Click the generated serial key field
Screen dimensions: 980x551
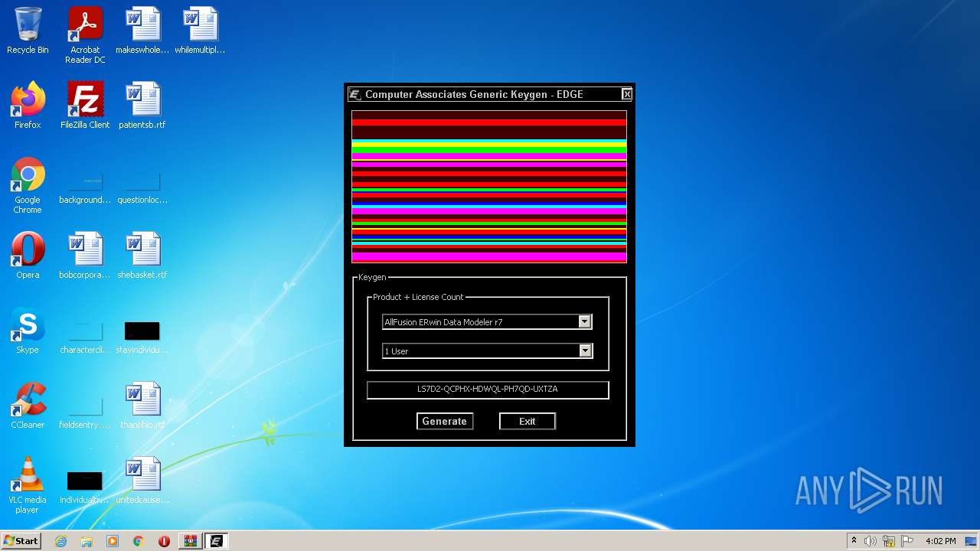pyautogui.click(x=488, y=390)
